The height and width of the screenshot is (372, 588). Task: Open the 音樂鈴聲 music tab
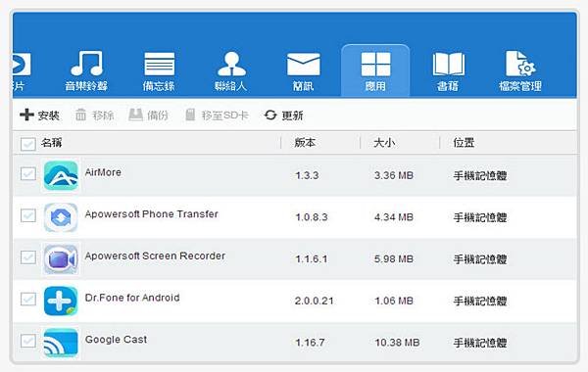tap(86, 71)
